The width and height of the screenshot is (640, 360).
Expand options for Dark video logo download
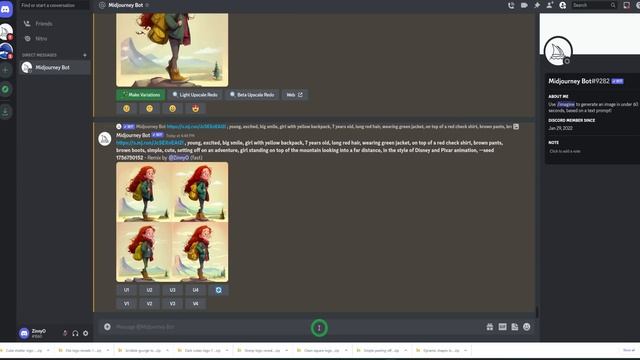[227, 350]
